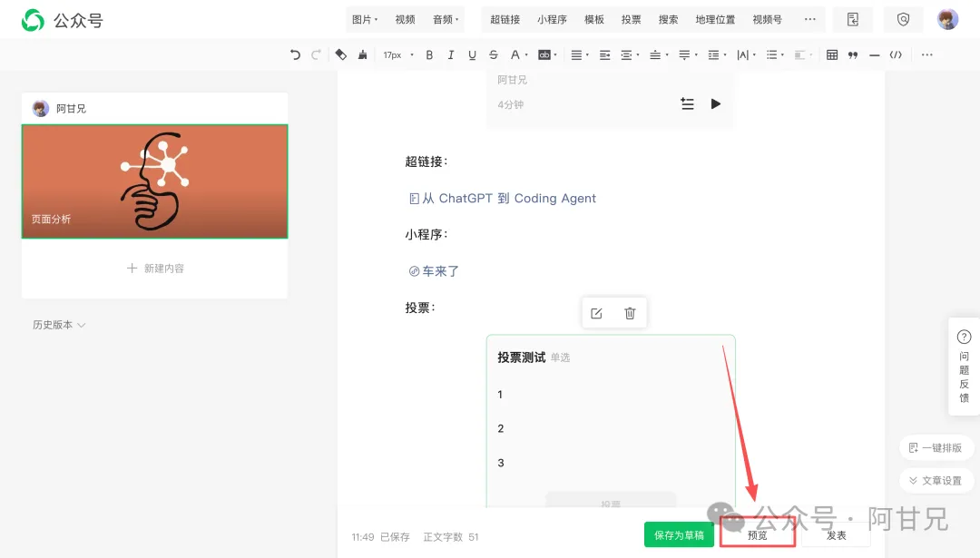Open the letter spacing dropdown
Screen dimensions: 980x558
click(x=746, y=55)
